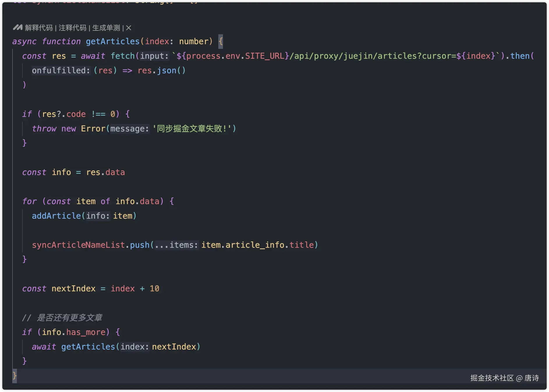
Task: Click the 解释代码 code lens link
Action: pyautogui.click(x=39, y=28)
